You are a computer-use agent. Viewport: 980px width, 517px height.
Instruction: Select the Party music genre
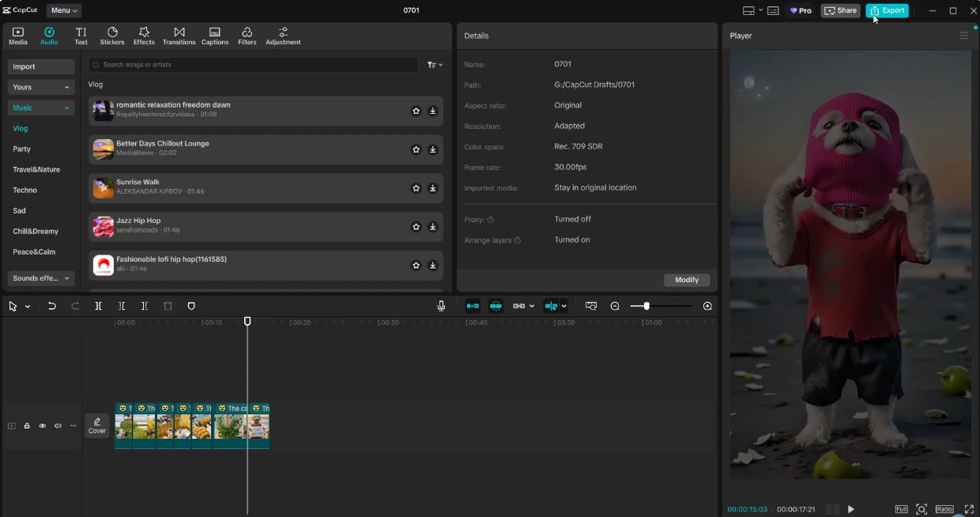point(21,149)
